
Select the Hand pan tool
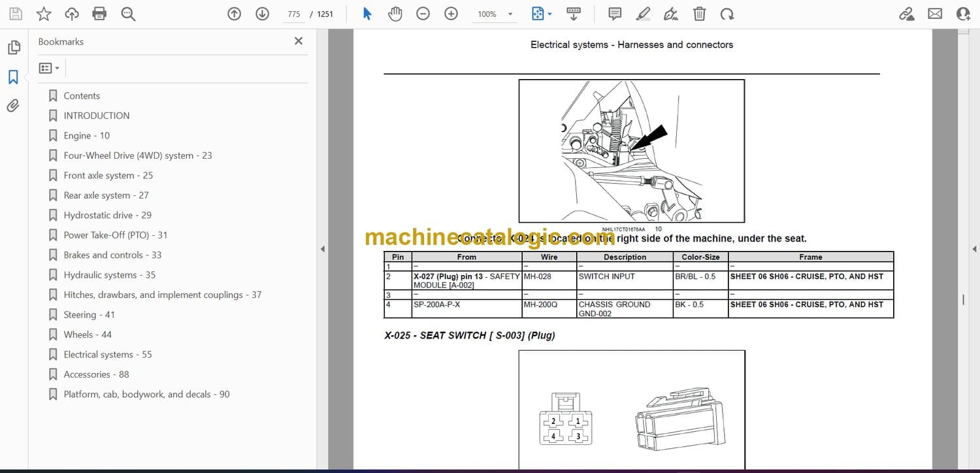[395, 14]
